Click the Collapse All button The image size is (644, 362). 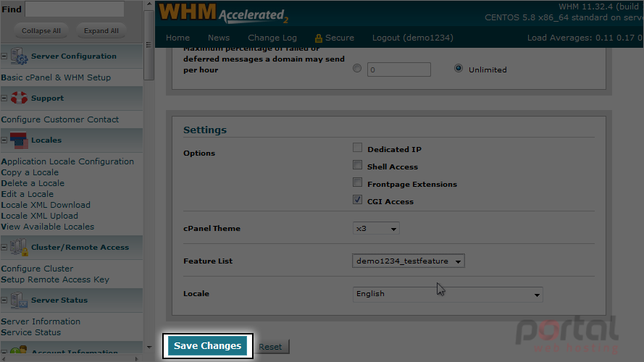[x=41, y=31]
